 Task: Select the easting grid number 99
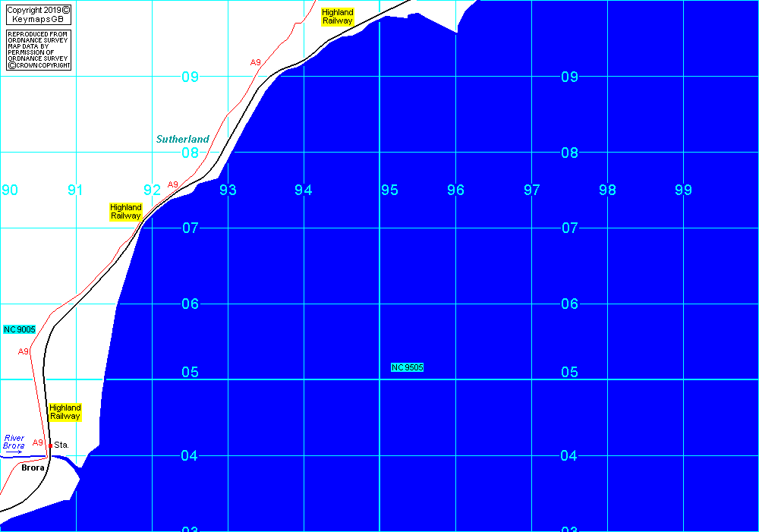click(684, 190)
